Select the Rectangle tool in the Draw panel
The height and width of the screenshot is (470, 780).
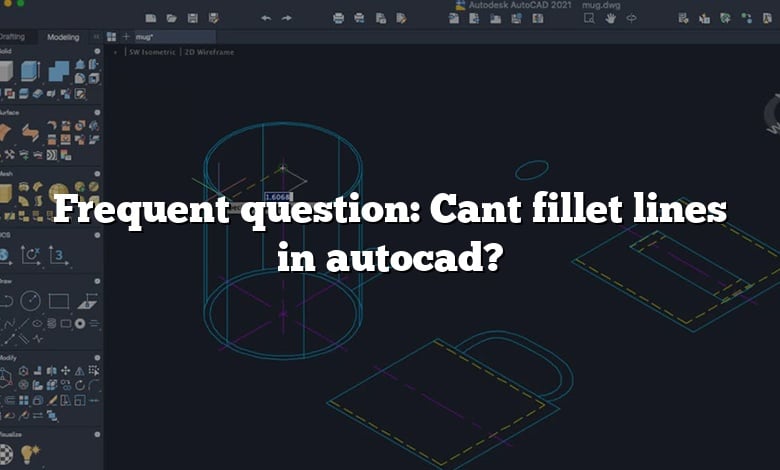point(59,301)
